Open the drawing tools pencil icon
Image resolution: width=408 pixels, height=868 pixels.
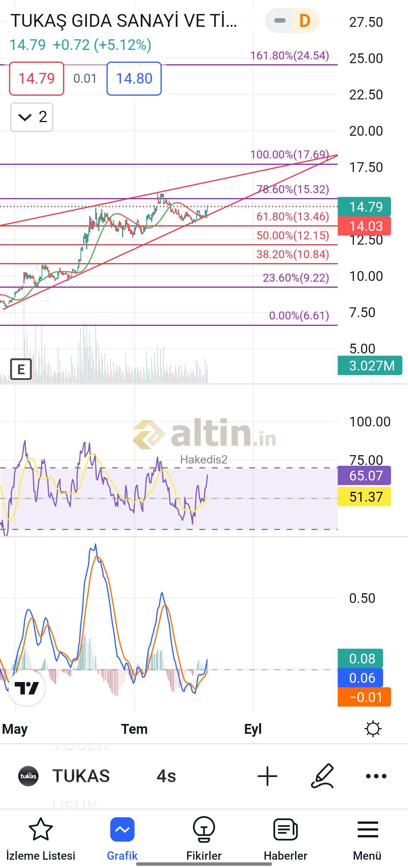322,776
